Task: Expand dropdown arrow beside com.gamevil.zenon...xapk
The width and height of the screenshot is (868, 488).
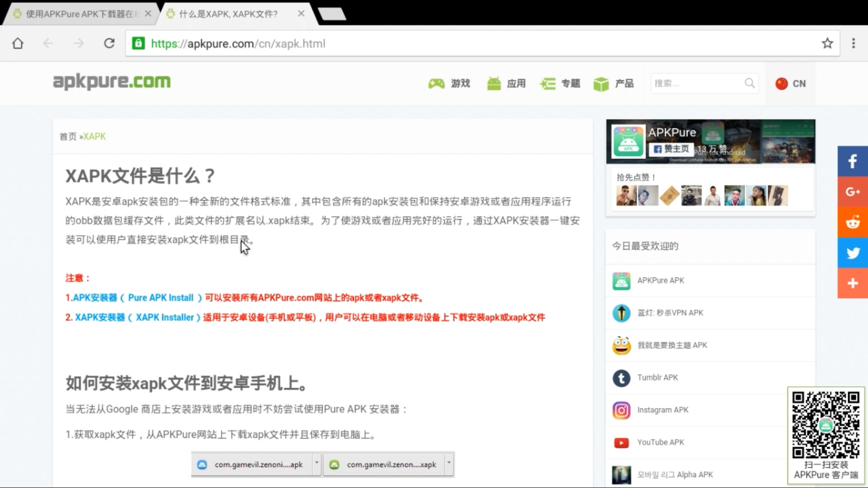Action: 449,464
